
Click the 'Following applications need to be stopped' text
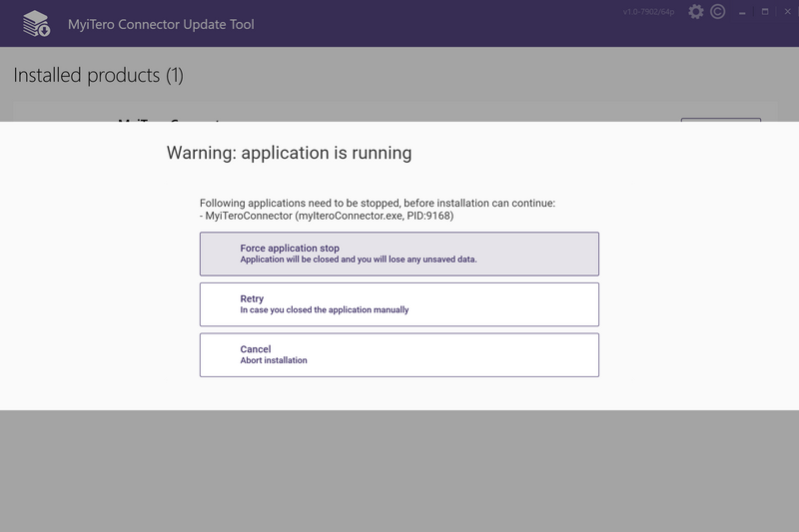pos(378,204)
